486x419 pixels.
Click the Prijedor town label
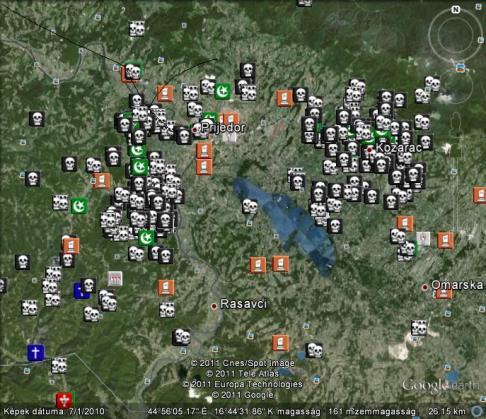[223, 128]
